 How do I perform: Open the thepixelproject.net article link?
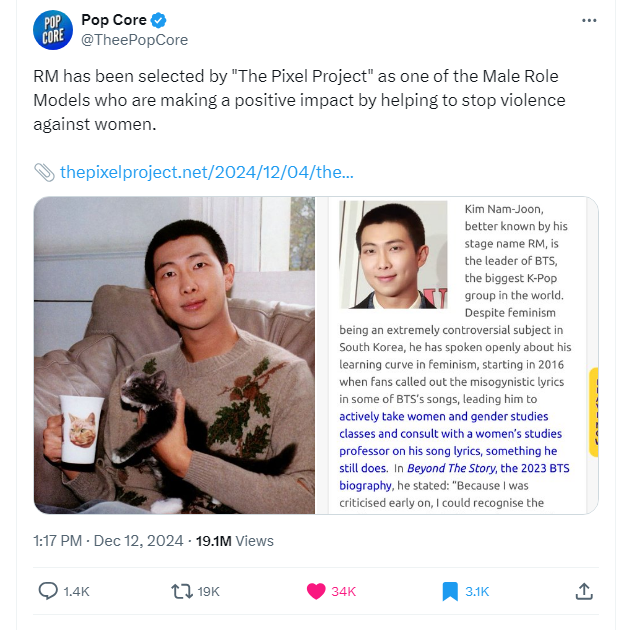tap(206, 172)
